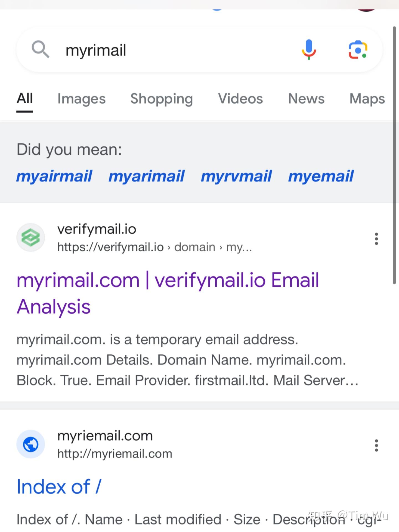The image size is (399, 532).
Task: Search instead for myairmail suggestion
Action: click(54, 176)
